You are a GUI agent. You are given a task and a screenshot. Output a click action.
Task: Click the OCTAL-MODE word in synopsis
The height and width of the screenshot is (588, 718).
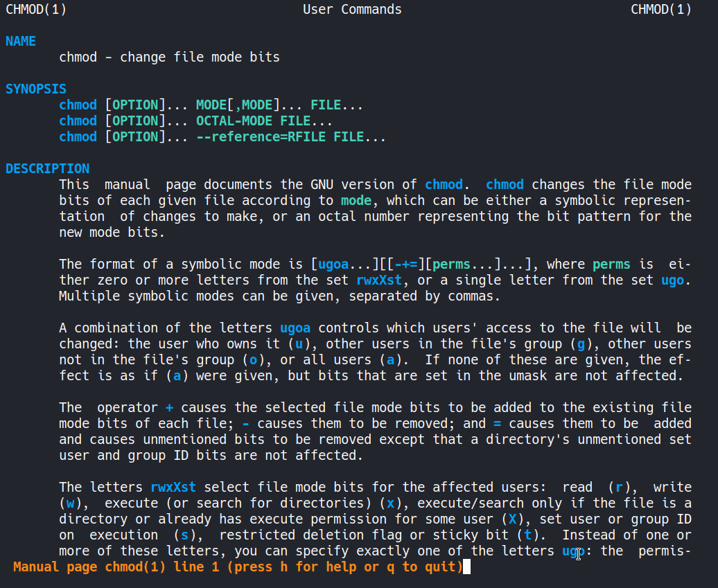[234, 121]
